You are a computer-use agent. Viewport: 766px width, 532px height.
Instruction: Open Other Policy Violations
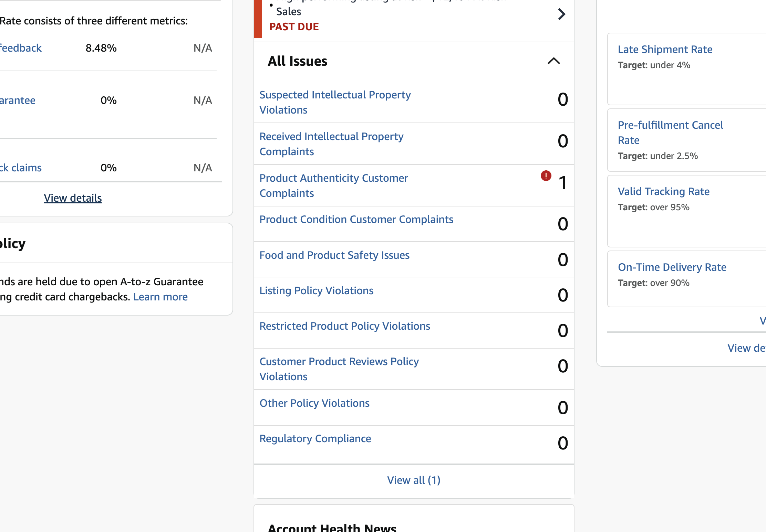click(x=314, y=403)
